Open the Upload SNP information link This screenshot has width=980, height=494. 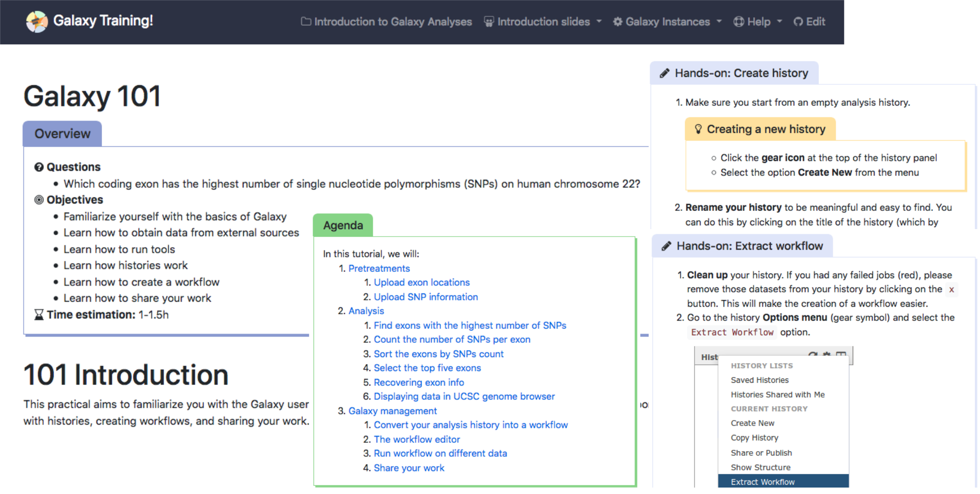(426, 297)
